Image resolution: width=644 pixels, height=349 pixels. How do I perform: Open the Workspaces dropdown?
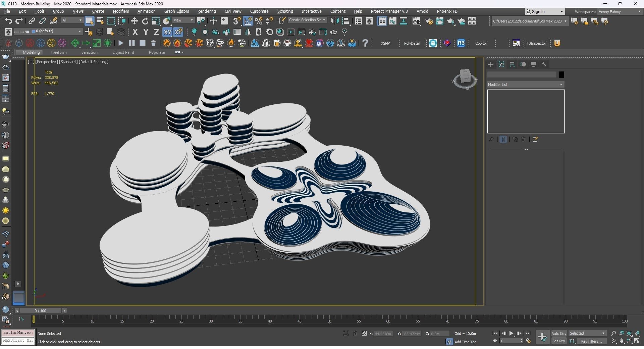tap(619, 12)
